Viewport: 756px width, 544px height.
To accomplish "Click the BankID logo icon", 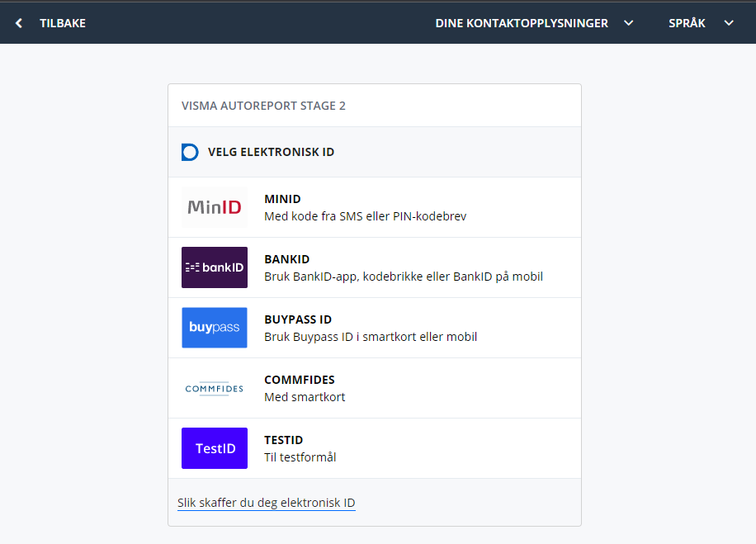I will (215, 267).
